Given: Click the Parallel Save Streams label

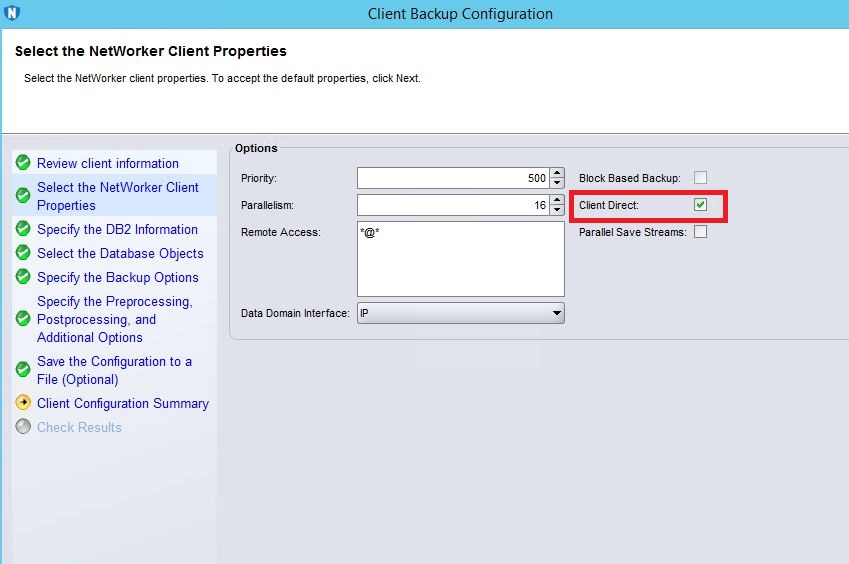Looking at the screenshot, I should click(632, 232).
